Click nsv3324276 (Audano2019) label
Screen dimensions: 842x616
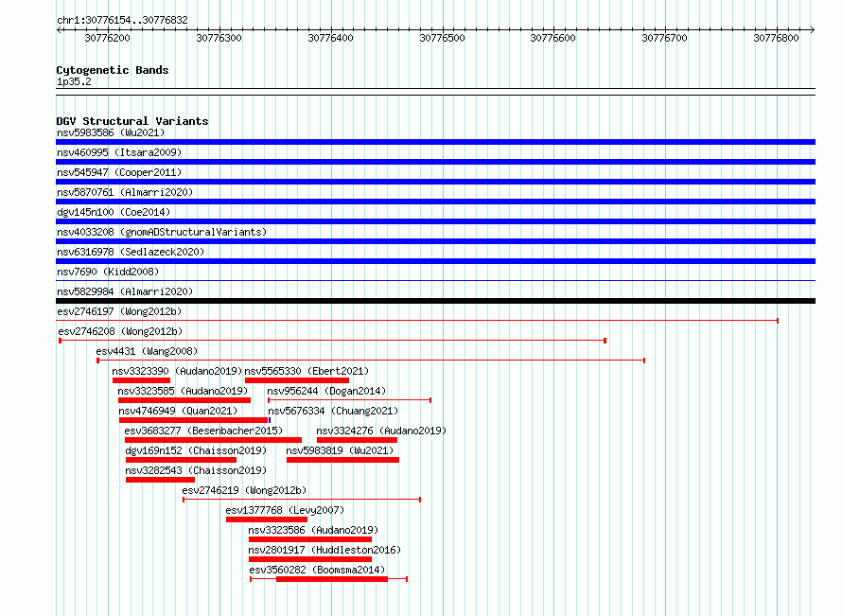pos(381,431)
